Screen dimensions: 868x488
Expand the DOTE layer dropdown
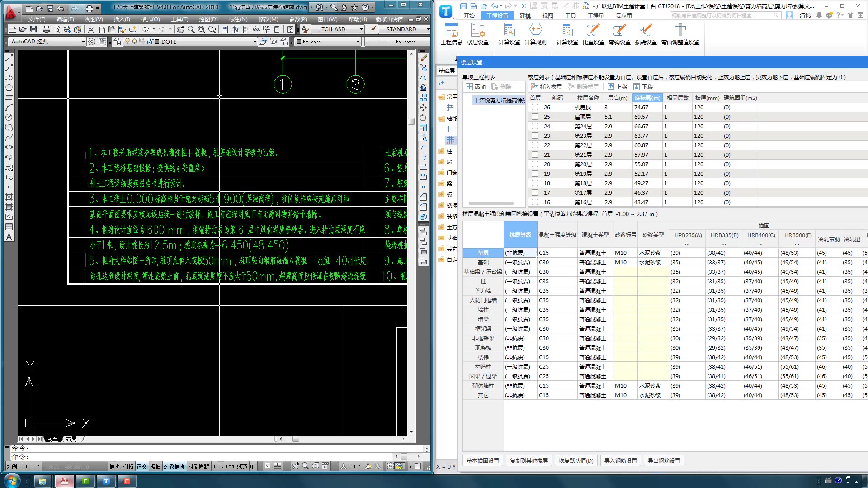click(x=255, y=42)
